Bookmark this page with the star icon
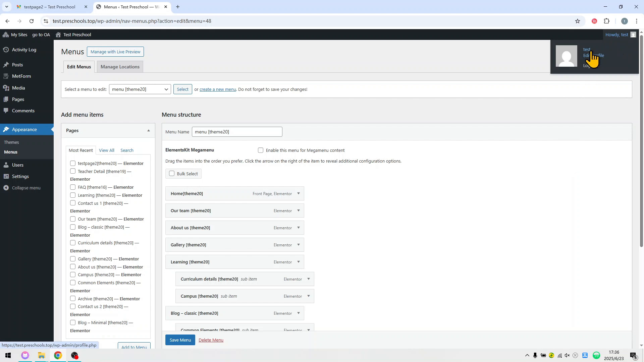This screenshot has height=362, width=644. click(577, 21)
